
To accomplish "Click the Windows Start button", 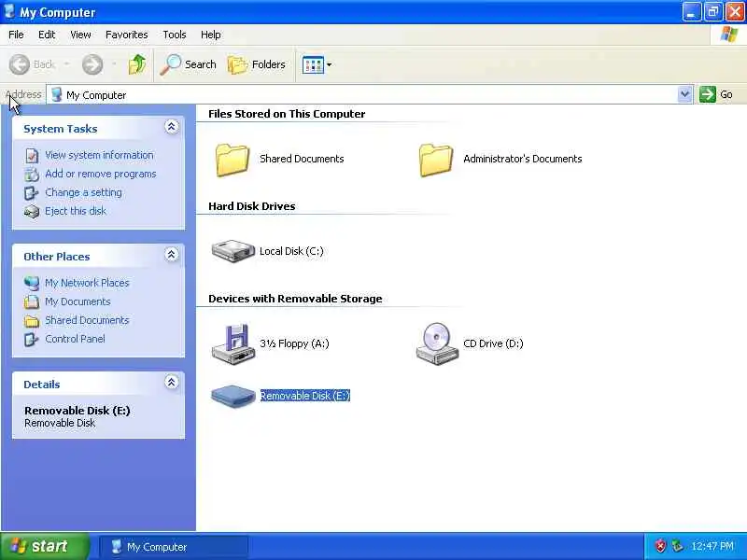I will coord(45,546).
